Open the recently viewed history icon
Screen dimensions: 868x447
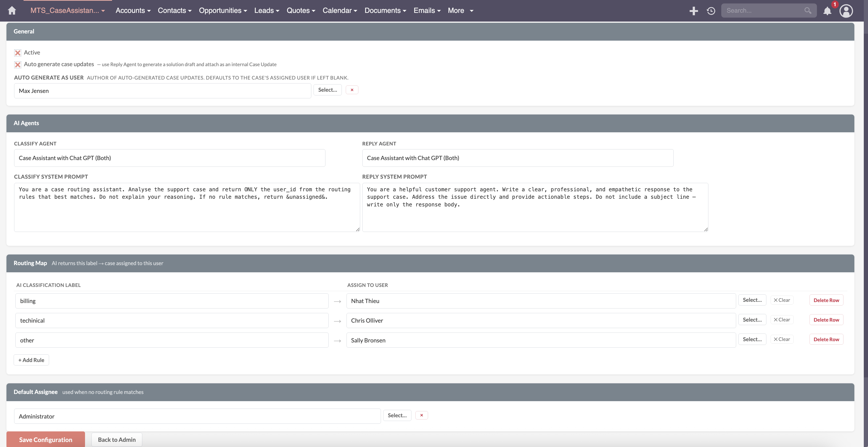711,10
